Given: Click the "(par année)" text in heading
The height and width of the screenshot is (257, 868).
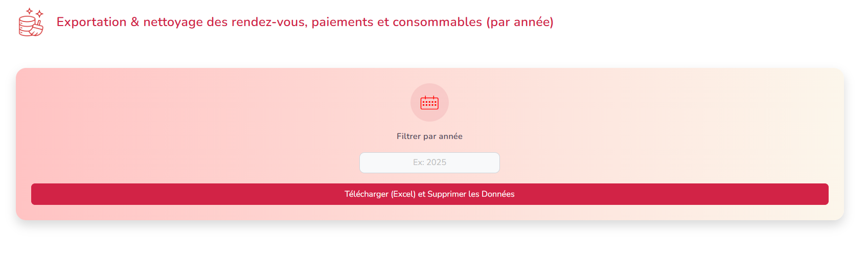Looking at the screenshot, I should click(520, 22).
